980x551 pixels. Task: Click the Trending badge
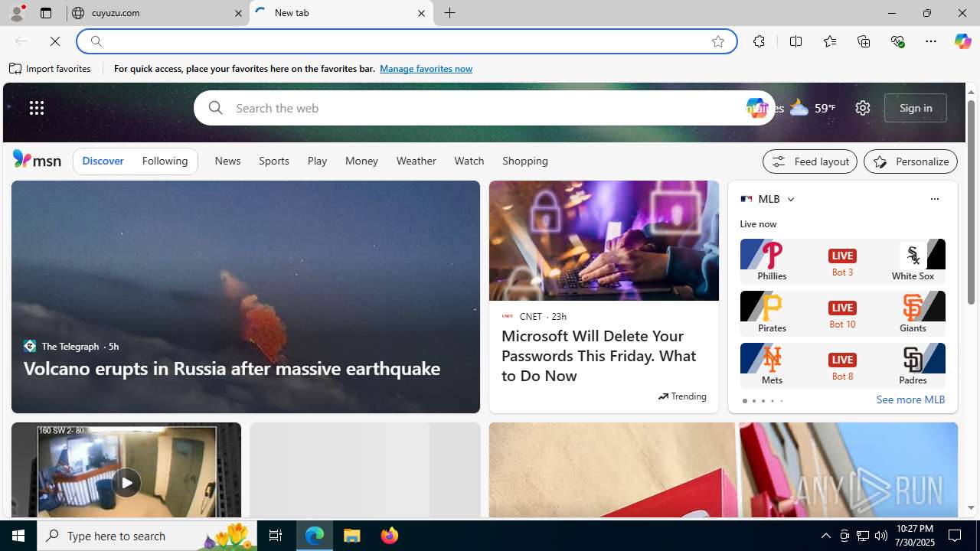point(682,396)
